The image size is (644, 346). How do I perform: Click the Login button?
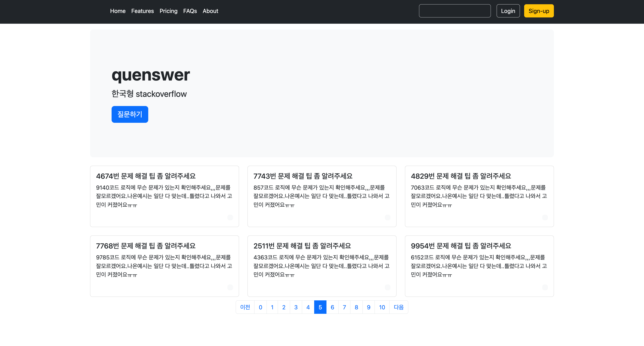click(x=508, y=11)
